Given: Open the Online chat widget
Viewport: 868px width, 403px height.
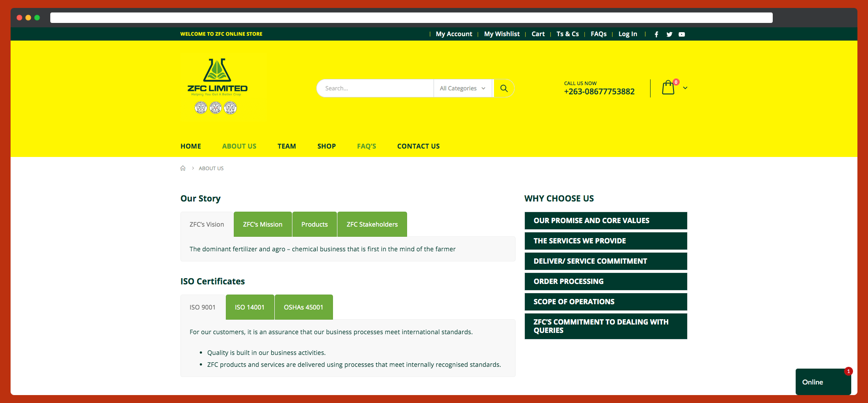Looking at the screenshot, I should tap(823, 382).
